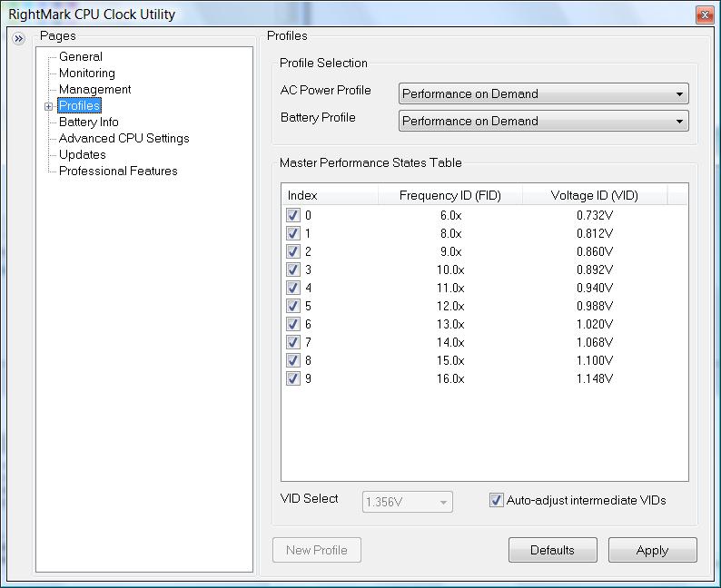Image resolution: width=721 pixels, height=588 pixels.
Task: Click the Apply button
Action: click(x=653, y=550)
